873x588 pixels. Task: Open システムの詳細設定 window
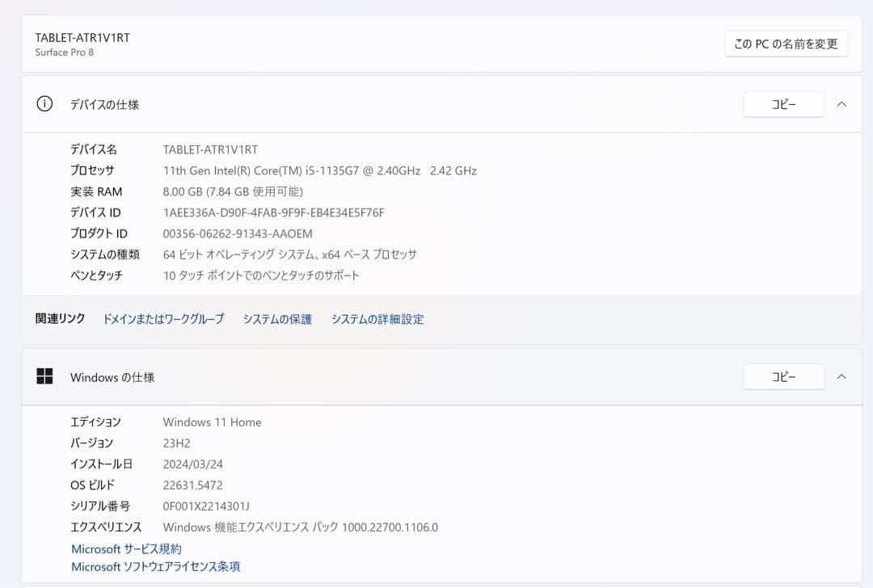pos(377,319)
